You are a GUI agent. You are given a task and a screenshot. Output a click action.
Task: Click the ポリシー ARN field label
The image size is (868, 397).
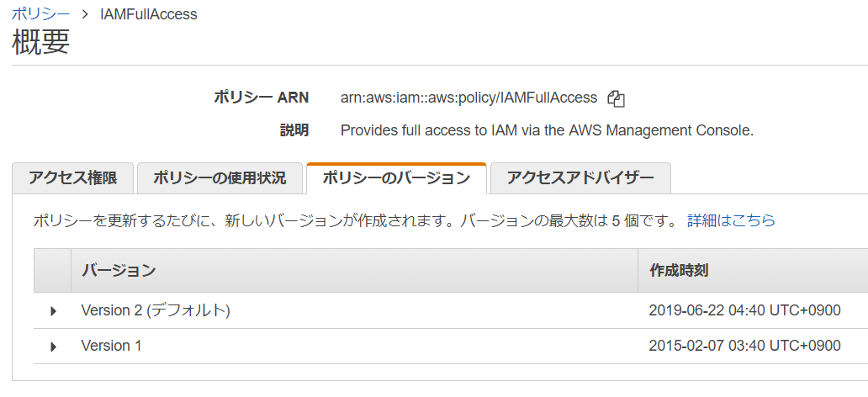click(x=262, y=98)
